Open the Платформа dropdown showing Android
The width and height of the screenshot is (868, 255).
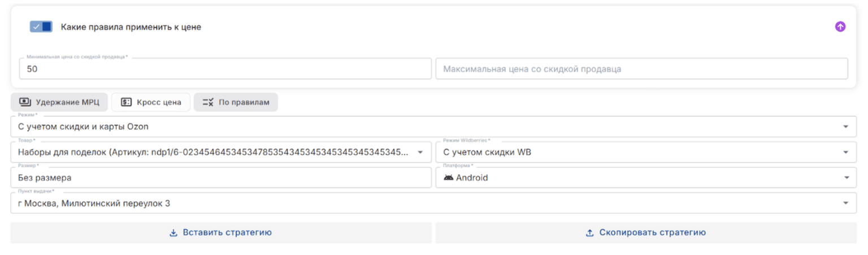click(x=646, y=178)
